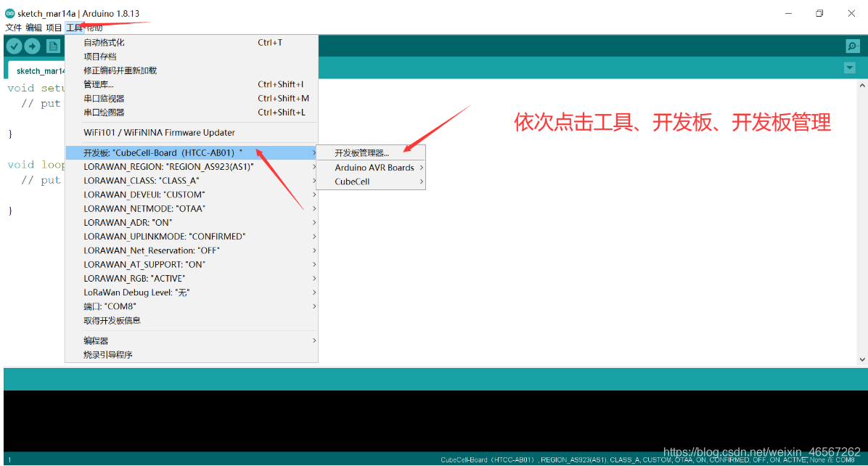Minimize the Arduino window
Image resolution: width=868 pixels, height=466 pixels.
(x=788, y=13)
